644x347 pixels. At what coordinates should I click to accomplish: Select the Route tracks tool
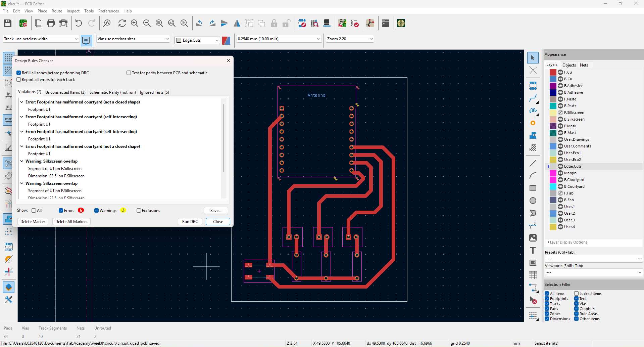pyautogui.click(x=533, y=98)
